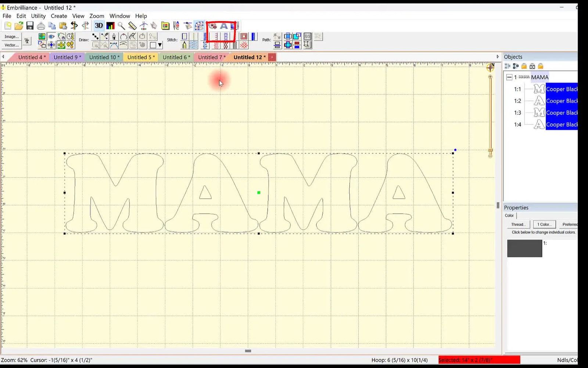
Task: Select the concentric square fill stitch
Action: click(x=244, y=36)
